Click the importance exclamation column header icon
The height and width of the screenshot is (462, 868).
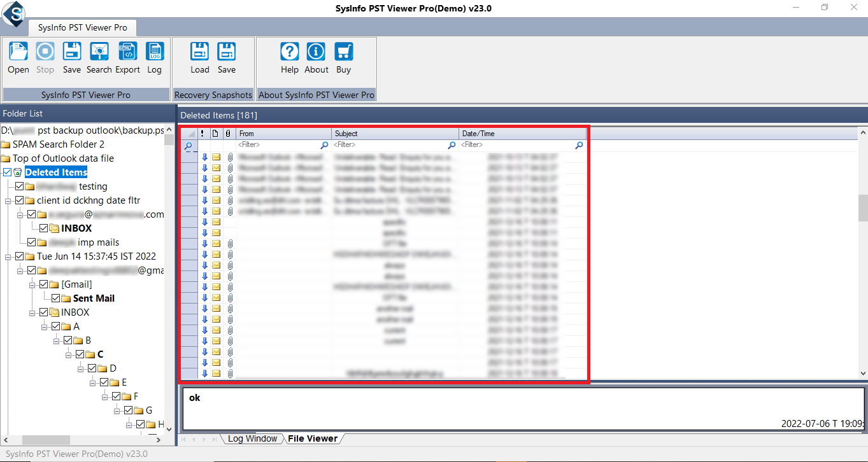203,134
